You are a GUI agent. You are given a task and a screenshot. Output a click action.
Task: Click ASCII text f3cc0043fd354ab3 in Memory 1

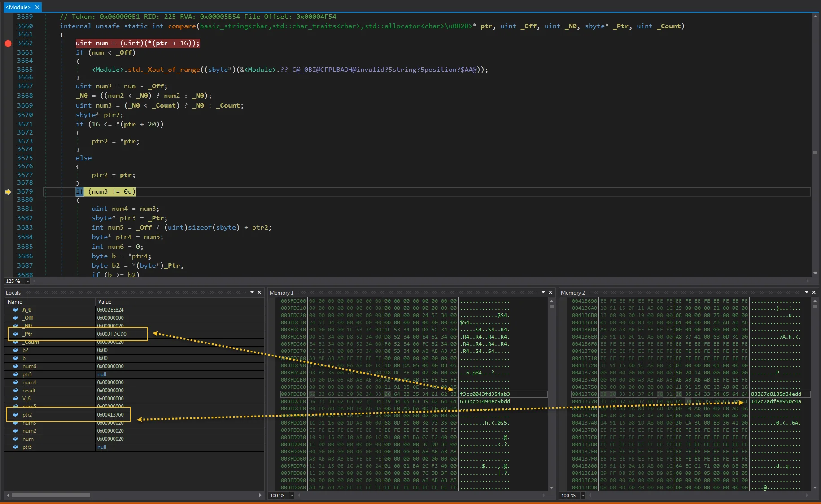tap(485, 394)
